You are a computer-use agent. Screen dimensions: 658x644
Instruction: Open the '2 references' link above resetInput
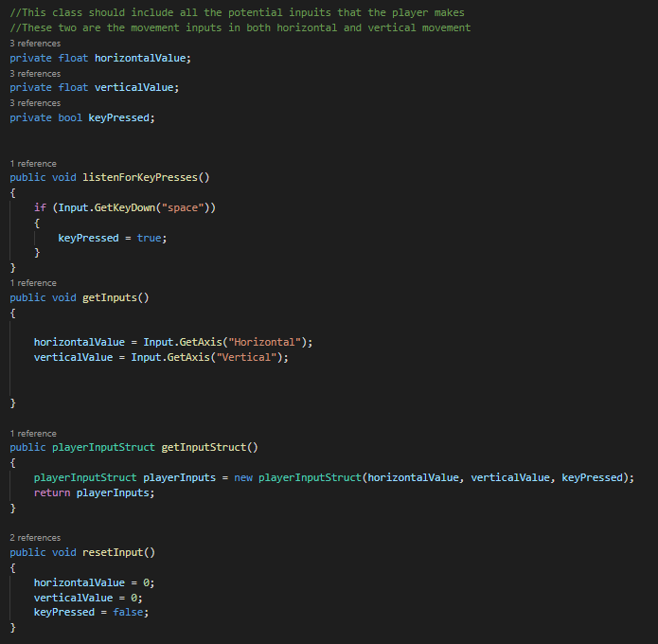[x=35, y=537]
